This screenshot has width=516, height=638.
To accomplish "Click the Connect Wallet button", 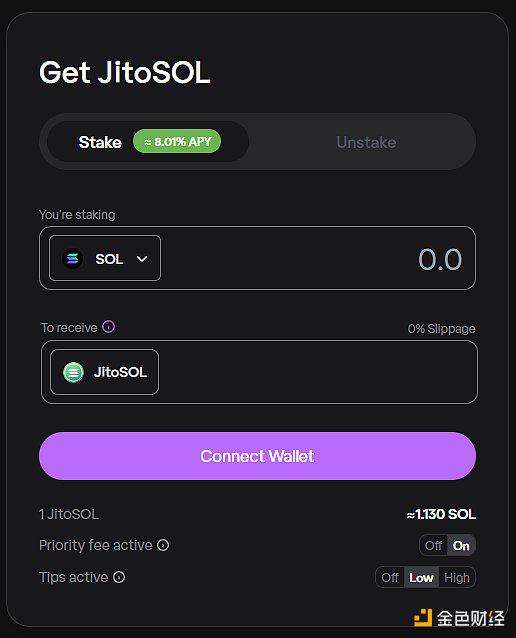I will pyautogui.click(x=258, y=456).
